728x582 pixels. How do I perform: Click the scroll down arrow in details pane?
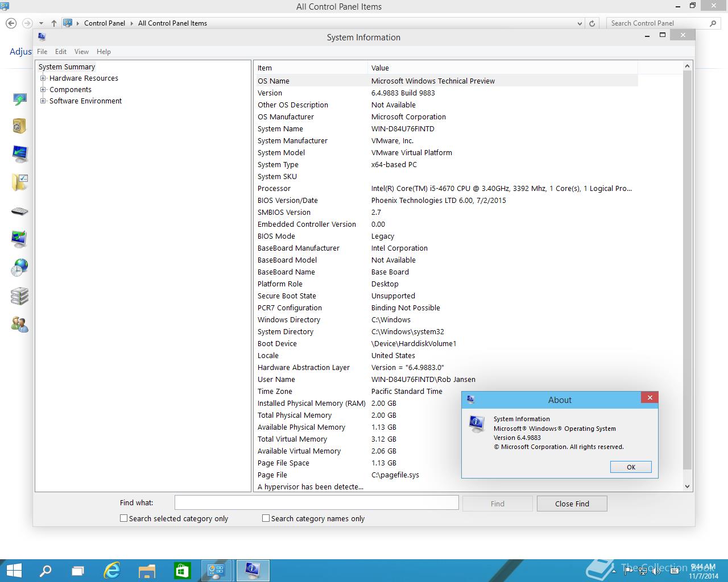pyautogui.click(x=687, y=487)
